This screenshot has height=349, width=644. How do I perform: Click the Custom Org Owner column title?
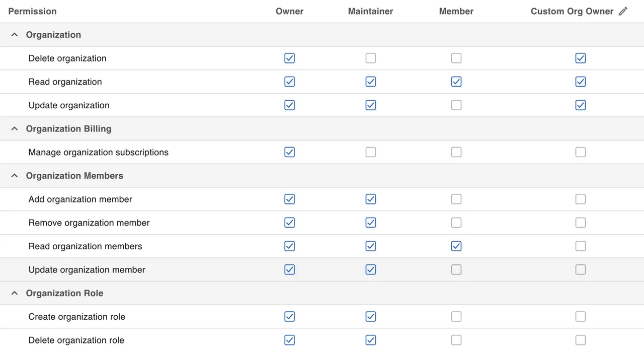[x=572, y=11]
